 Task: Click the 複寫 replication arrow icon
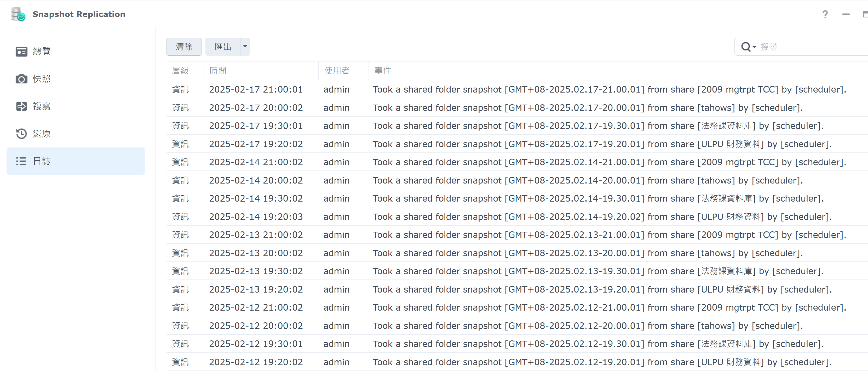click(x=21, y=106)
